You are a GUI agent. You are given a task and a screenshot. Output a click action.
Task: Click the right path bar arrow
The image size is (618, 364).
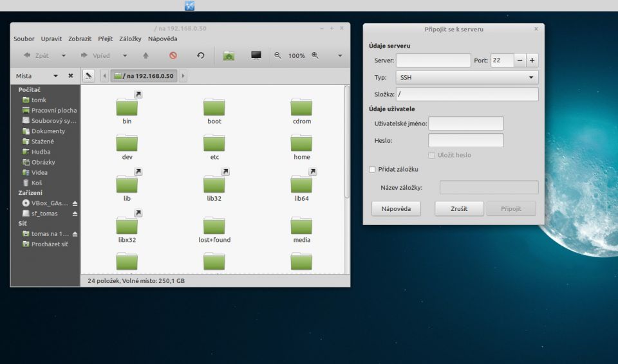(183, 76)
